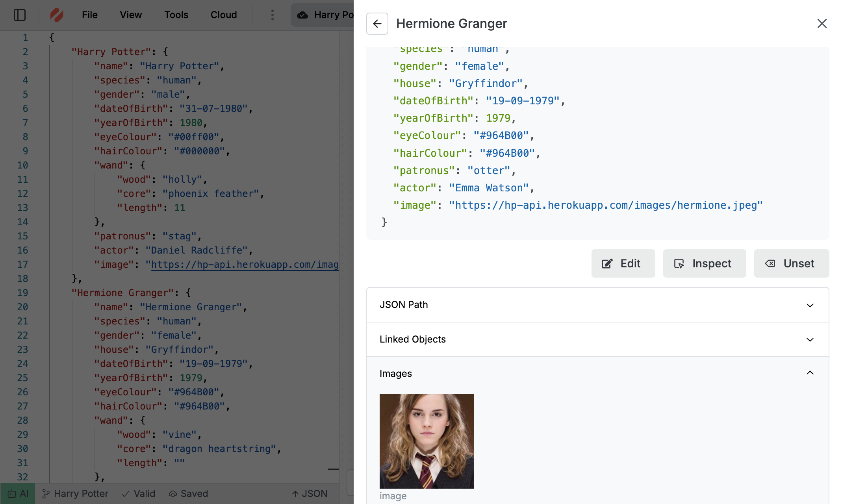Click the up-arrow JSON format indicator
842x504 pixels.
click(x=310, y=493)
